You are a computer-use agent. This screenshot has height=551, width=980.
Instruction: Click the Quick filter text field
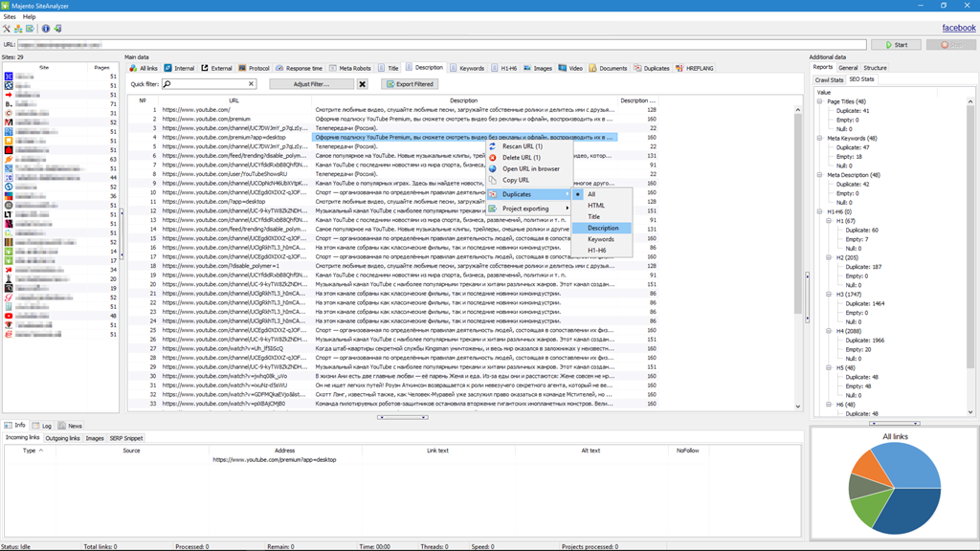[x=208, y=84]
